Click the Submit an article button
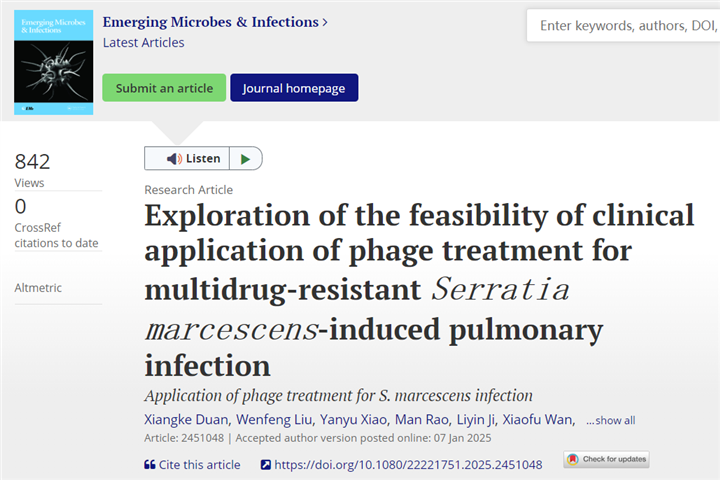This screenshot has height=480, width=720. coord(164,88)
